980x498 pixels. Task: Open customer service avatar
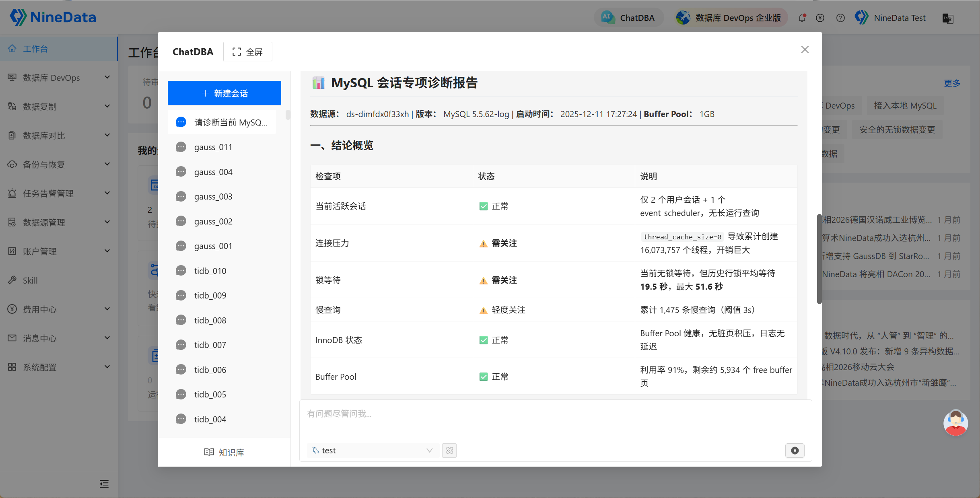tap(956, 422)
